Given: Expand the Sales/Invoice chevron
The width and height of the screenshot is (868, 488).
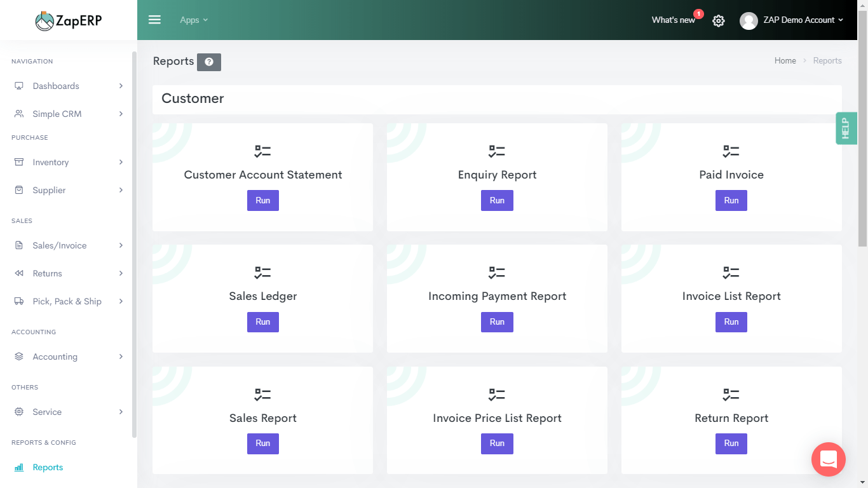Looking at the screenshot, I should (121, 245).
